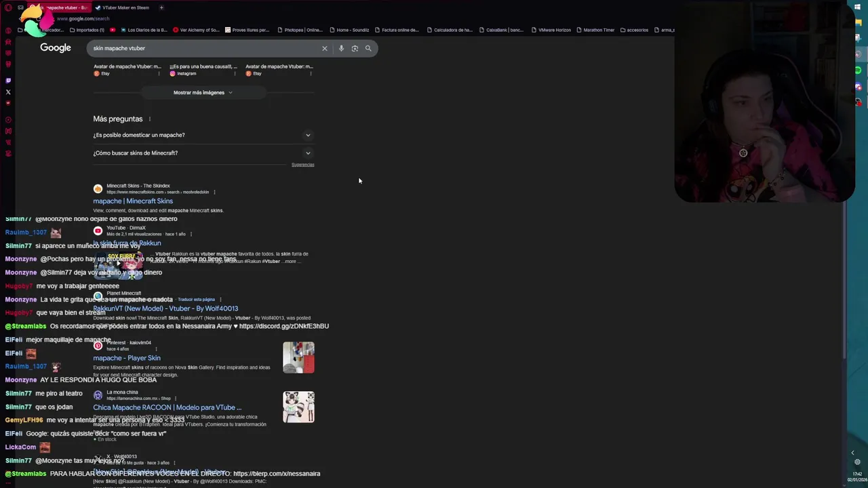Open three-dot menu of La mona china result
The height and width of the screenshot is (488, 868).
tap(176, 399)
